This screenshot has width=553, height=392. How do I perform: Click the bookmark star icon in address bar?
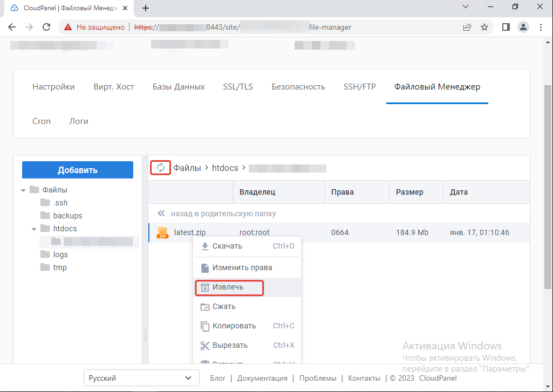click(x=484, y=27)
